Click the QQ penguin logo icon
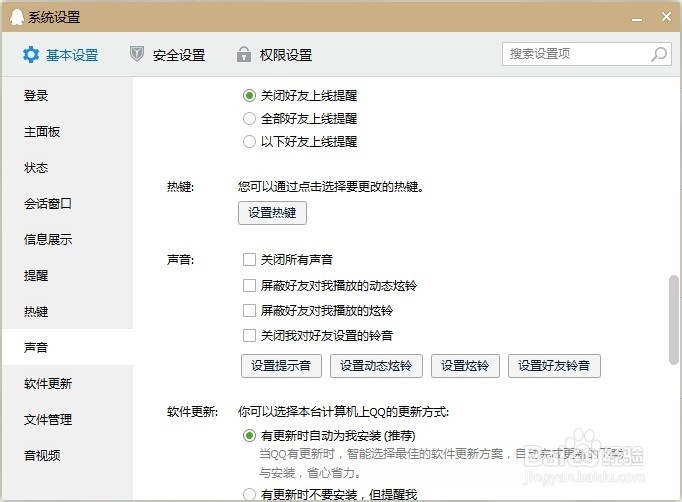 click(x=17, y=17)
